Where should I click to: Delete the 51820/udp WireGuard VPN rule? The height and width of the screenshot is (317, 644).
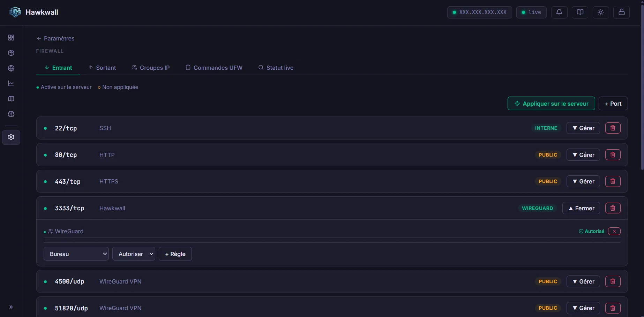[613, 308]
